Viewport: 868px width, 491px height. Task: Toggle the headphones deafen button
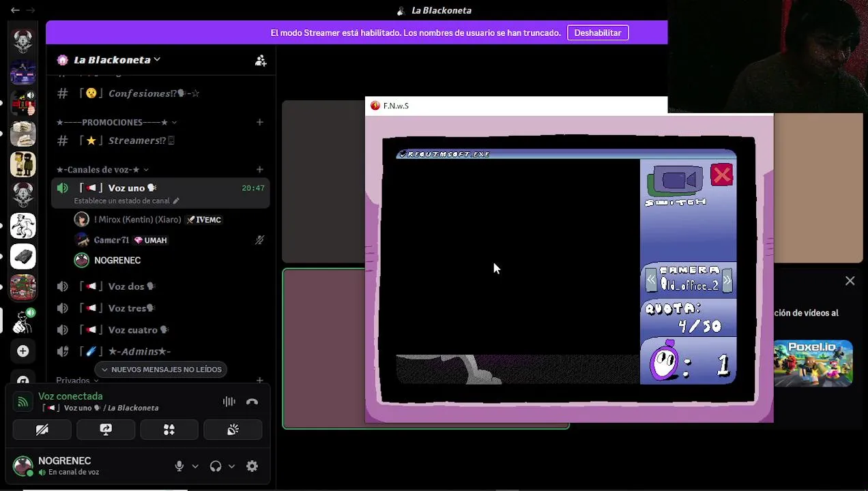click(216, 466)
